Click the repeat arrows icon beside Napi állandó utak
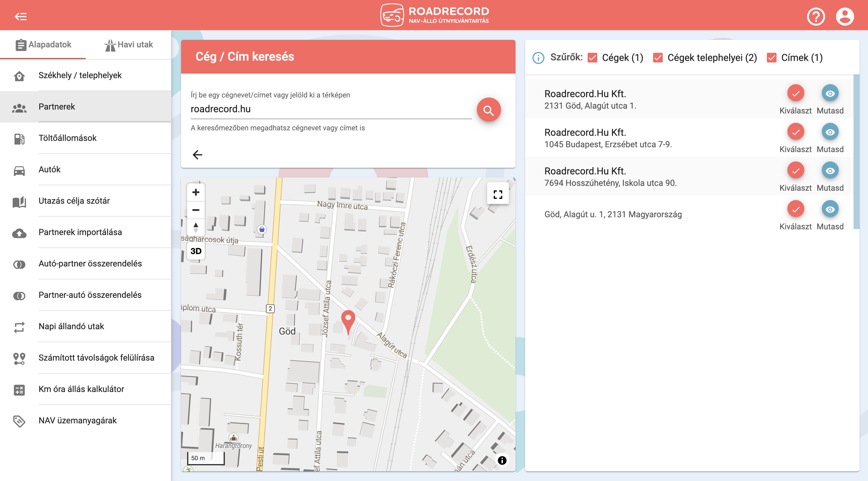Viewport: 868px width, 481px height. [19, 327]
